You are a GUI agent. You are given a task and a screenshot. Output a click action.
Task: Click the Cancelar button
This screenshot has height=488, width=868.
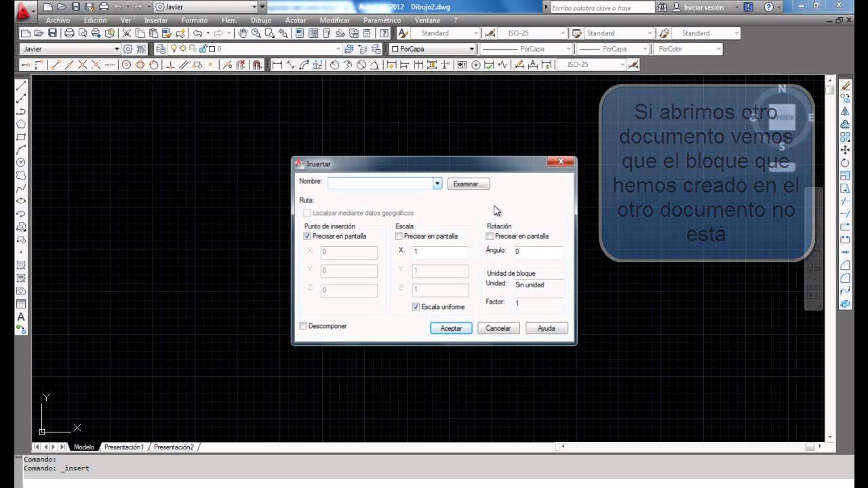coord(498,328)
